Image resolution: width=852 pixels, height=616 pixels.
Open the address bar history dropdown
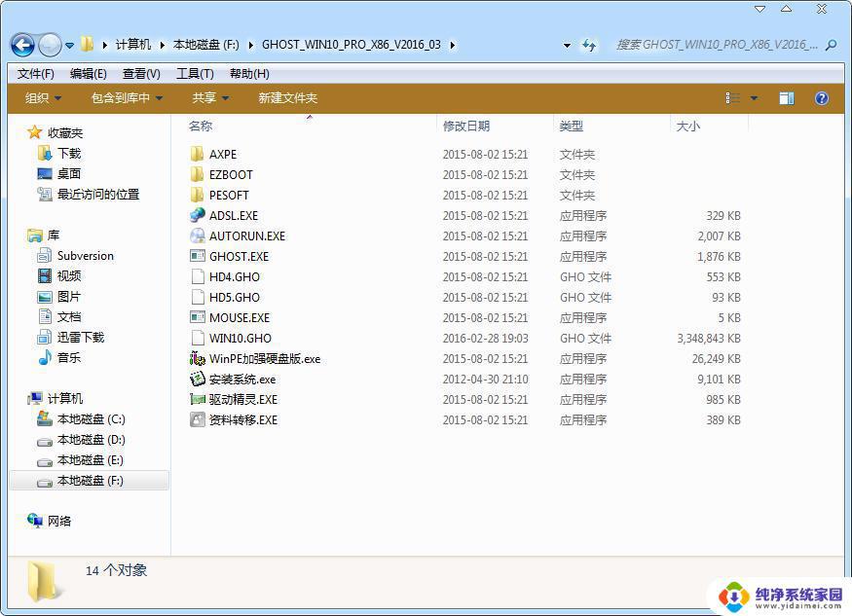(x=567, y=46)
